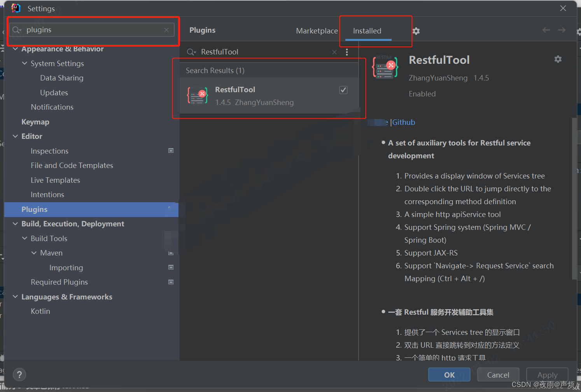Screen dimensions: 581x392
Task: Open the Github link for RestfulTool
Action: click(403, 122)
